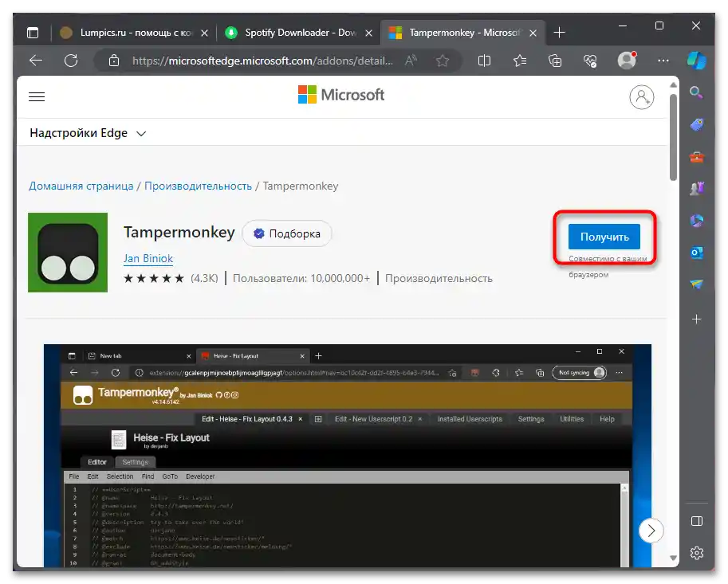Click the address bar URL field
Image resolution: width=728 pixels, height=584 pixels.
coord(262,61)
